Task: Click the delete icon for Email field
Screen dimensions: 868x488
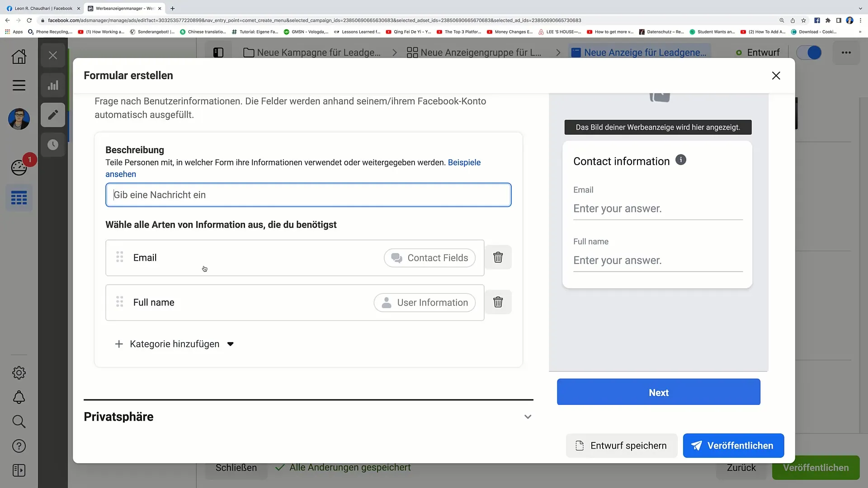Action: tap(498, 258)
